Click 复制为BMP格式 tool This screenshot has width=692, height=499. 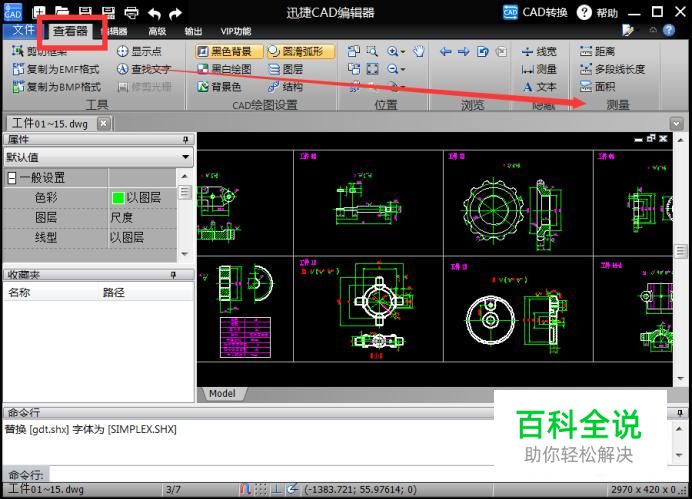point(56,87)
